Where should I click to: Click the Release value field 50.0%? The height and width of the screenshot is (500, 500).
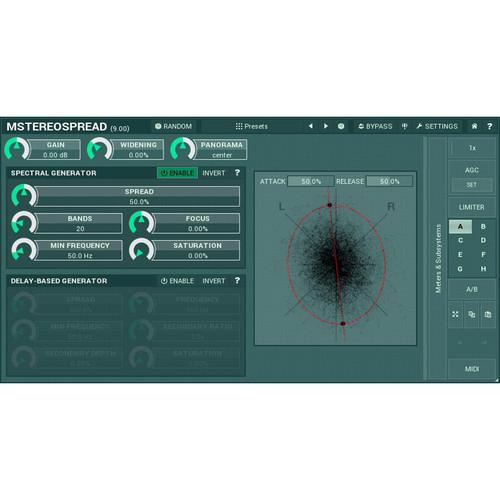pyautogui.click(x=389, y=181)
